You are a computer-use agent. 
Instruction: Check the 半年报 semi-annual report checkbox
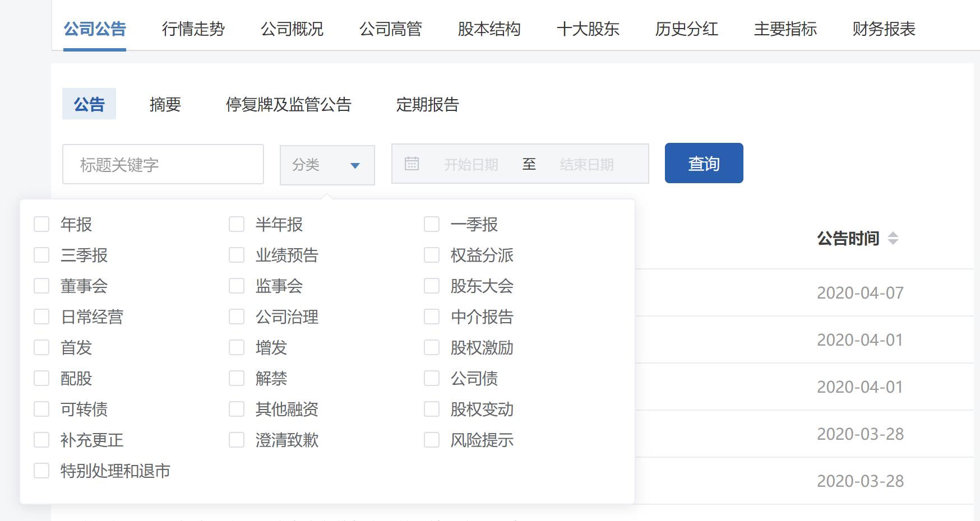(235, 224)
